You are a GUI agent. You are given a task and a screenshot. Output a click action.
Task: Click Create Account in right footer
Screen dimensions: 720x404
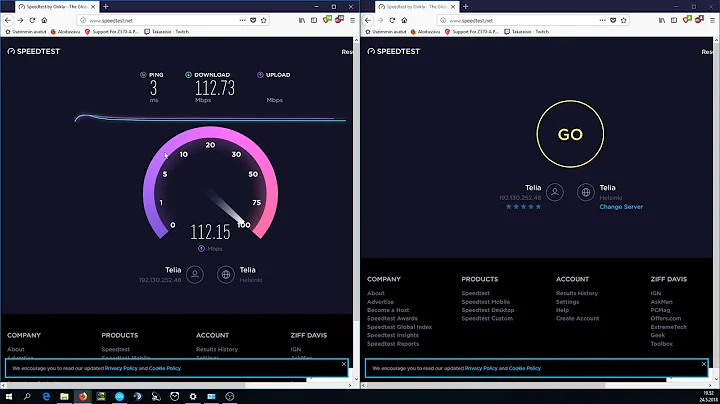click(578, 318)
